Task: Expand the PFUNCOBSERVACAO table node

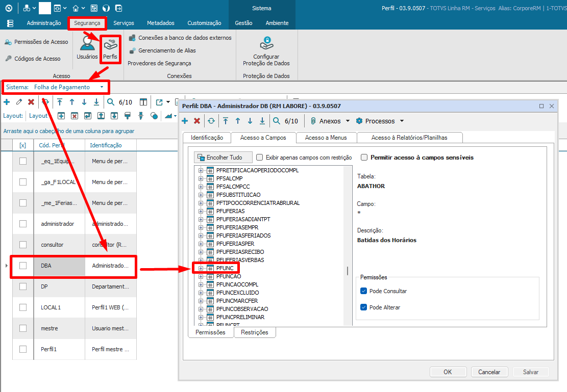Action: [201, 309]
